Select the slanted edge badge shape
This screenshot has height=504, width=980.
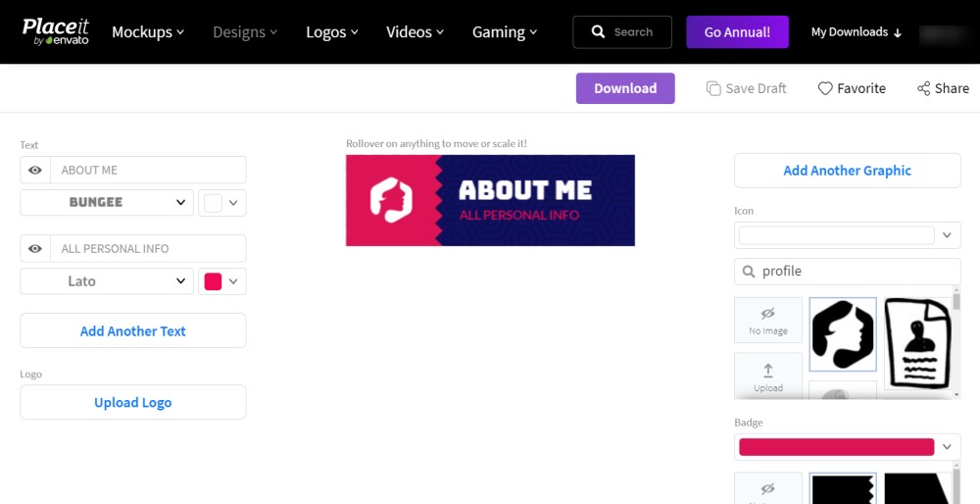[918, 488]
